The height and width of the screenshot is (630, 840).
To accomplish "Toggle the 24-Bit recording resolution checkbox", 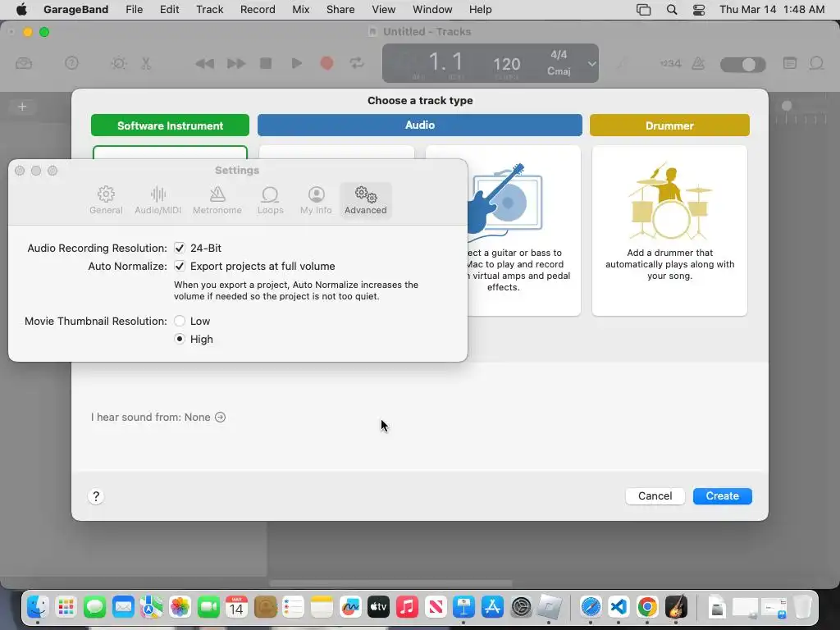I will point(180,248).
